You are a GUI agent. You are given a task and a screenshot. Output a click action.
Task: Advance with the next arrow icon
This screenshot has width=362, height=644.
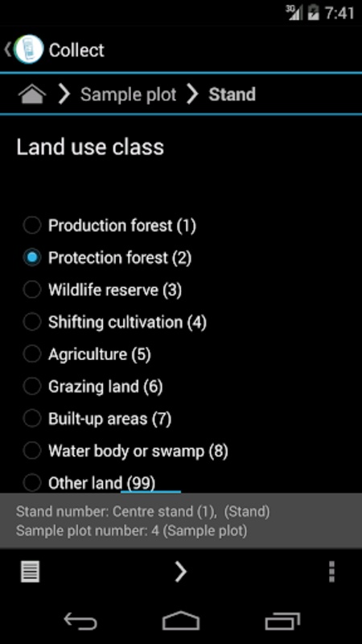pyautogui.click(x=180, y=572)
